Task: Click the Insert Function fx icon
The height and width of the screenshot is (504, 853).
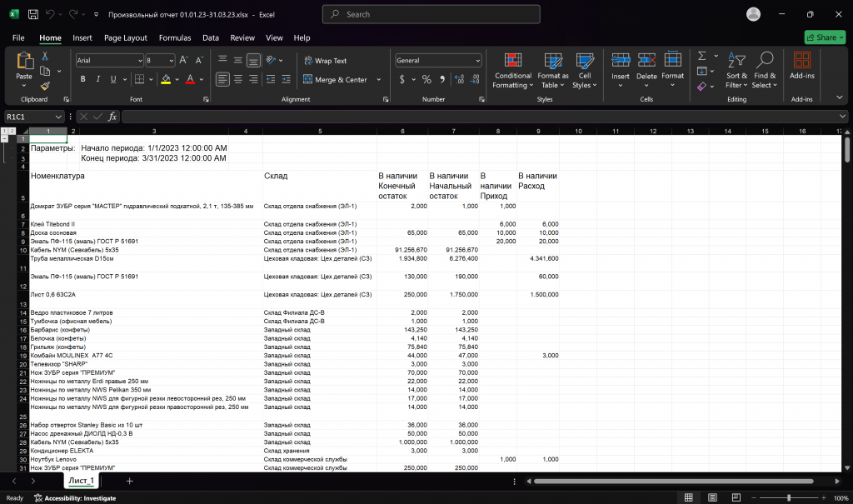Action: tap(112, 117)
